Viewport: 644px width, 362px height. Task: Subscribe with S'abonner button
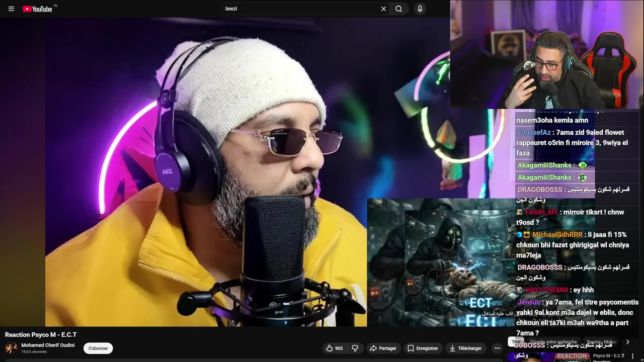tap(98, 348)
